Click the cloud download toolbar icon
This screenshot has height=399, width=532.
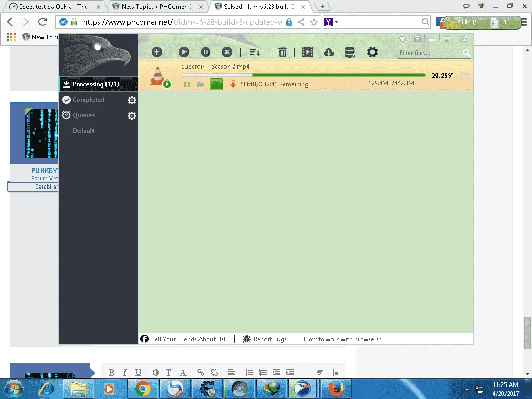(x=329, y=52)
